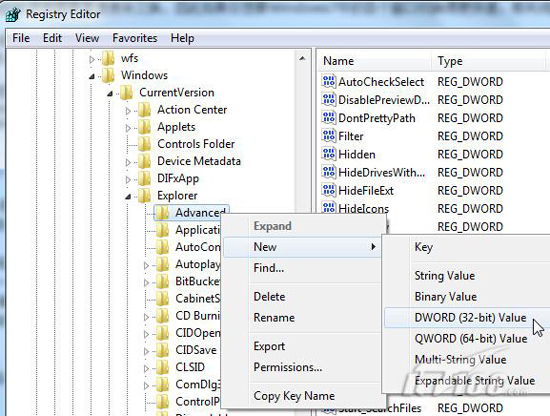Click the CLSID key folder icon

[x=162, y=367]
